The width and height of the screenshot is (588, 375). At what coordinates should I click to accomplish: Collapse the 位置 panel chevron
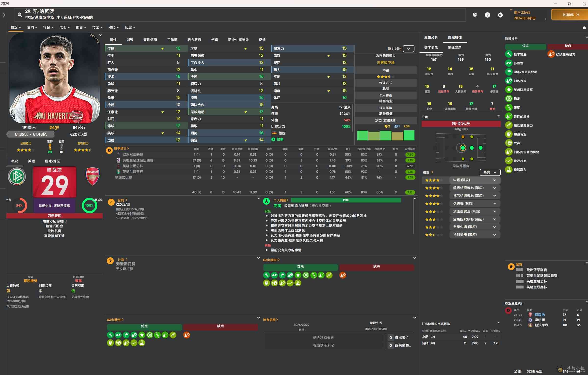[x=498, y=116]
